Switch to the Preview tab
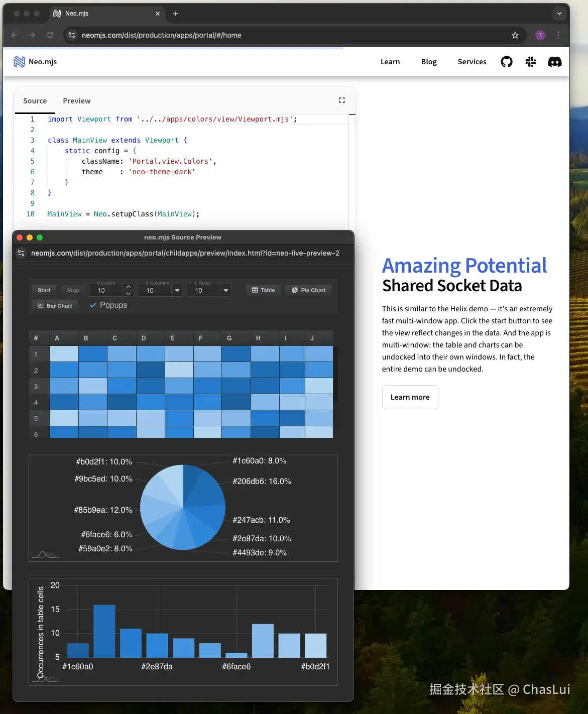Viewport: 588px width, 714px height. (77, 101)
